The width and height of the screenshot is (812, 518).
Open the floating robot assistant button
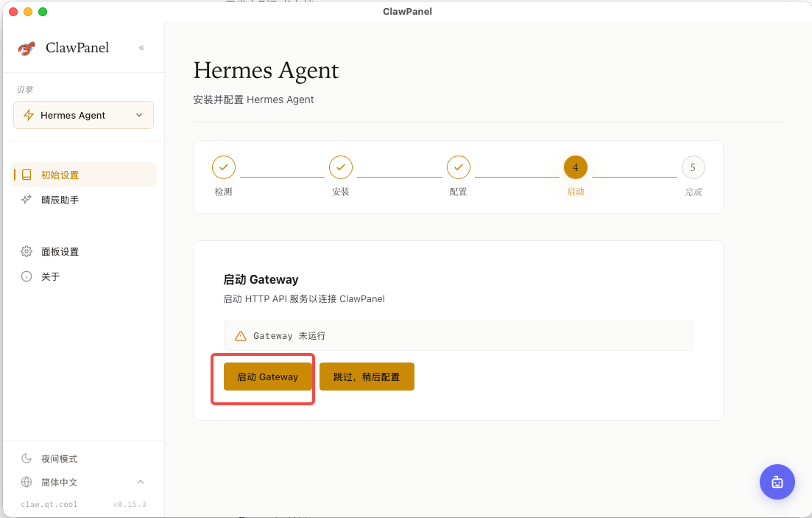point(777,482)
